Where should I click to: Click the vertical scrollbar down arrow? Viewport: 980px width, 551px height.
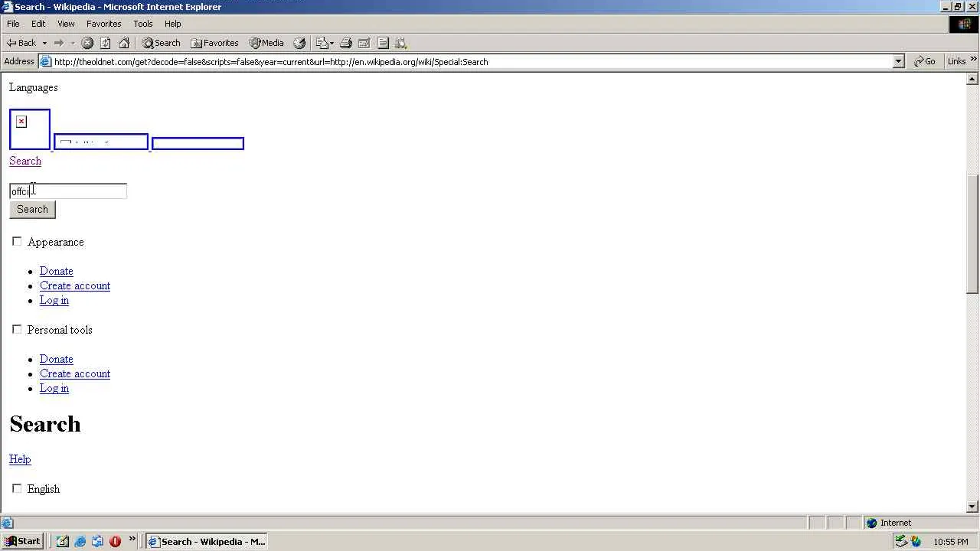(x=972, y=506)
